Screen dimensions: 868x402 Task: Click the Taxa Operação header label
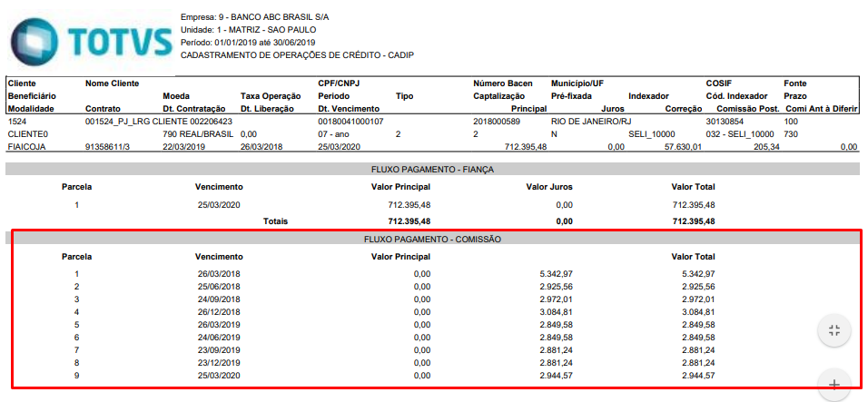pyautogui.click(x=271, y=96)
